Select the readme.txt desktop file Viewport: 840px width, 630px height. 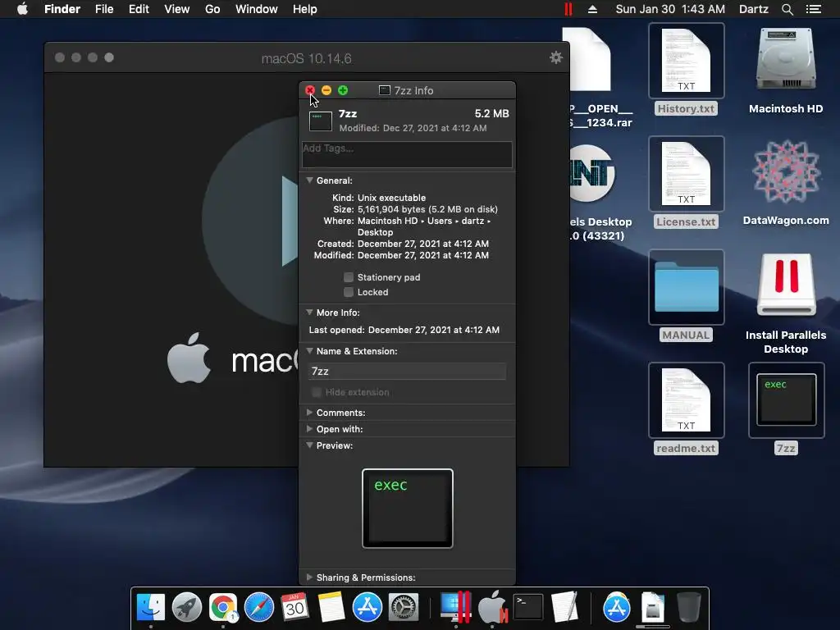click(687, 409)
